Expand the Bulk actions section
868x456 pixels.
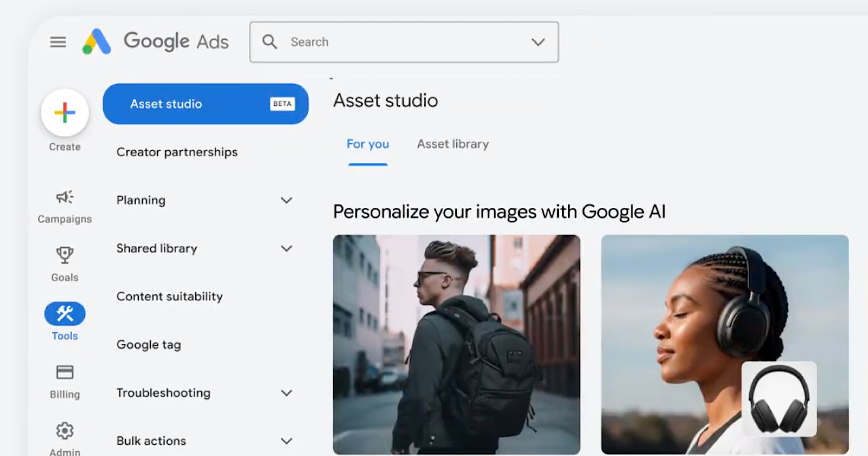click(x=286, y=441)
